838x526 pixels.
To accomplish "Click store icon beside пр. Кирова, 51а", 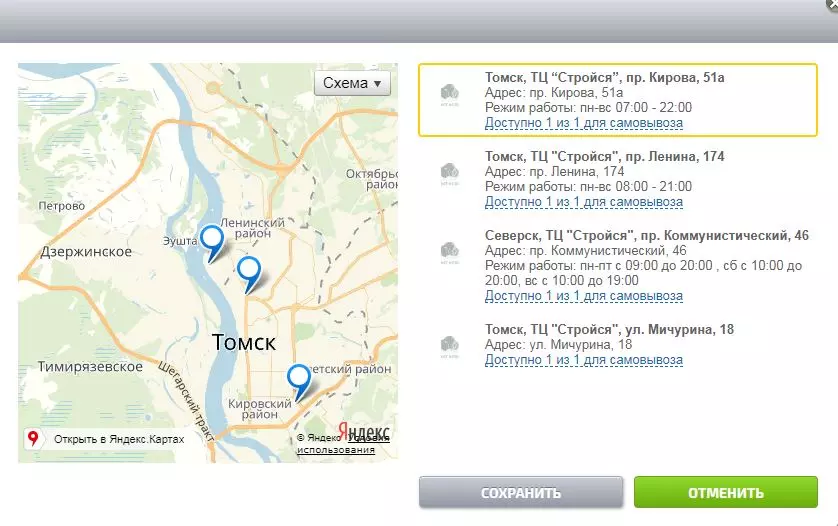I will click(450, 95).
